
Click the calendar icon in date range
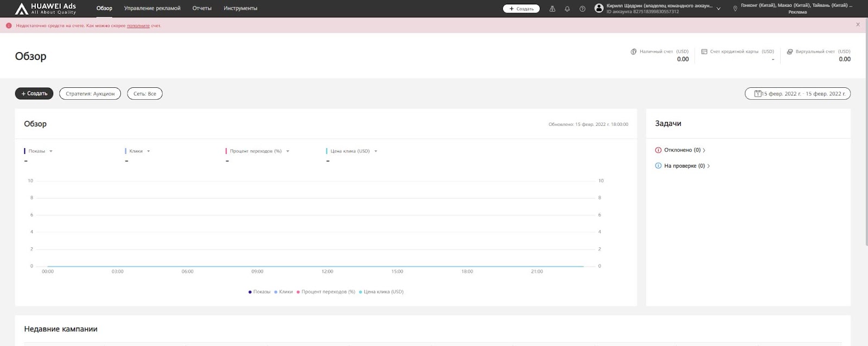coord(758,94)
